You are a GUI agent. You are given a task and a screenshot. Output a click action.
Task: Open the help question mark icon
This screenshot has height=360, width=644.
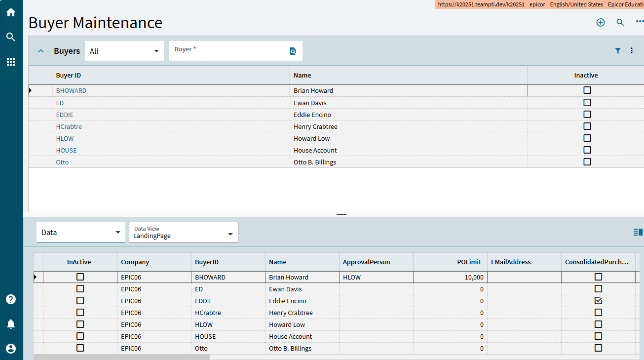(x=11, y=299)
